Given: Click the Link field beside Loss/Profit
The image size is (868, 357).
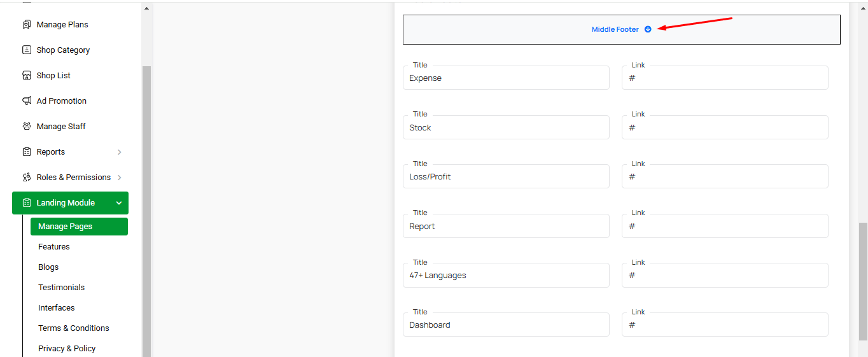Looking at the screenshot, I should (x=725, y=177).
